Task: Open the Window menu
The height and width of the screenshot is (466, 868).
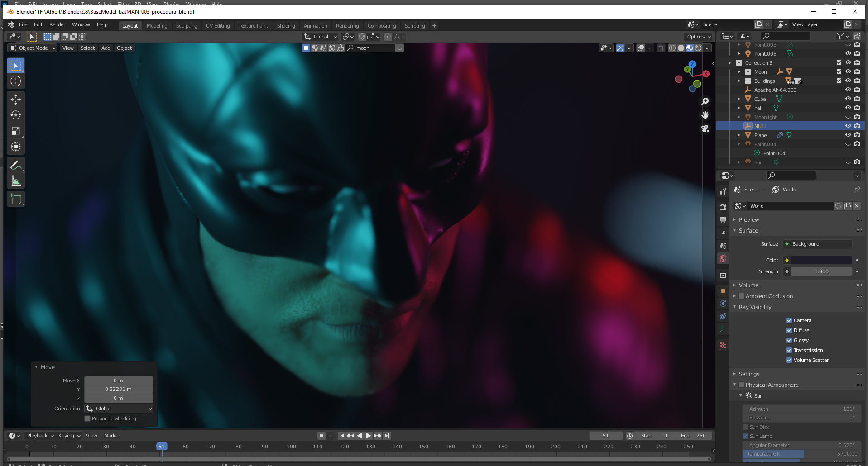Action: pyautogui.click(x=81, y=24)
